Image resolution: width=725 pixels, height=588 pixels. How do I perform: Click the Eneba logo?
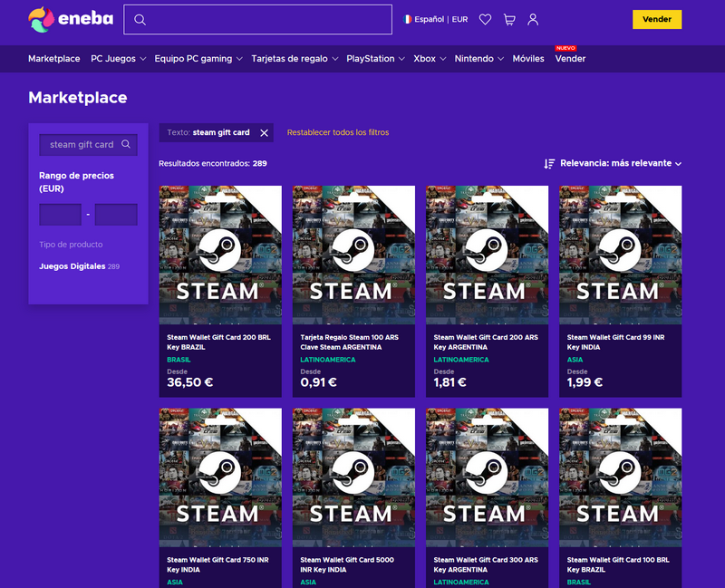coord(71,19)
